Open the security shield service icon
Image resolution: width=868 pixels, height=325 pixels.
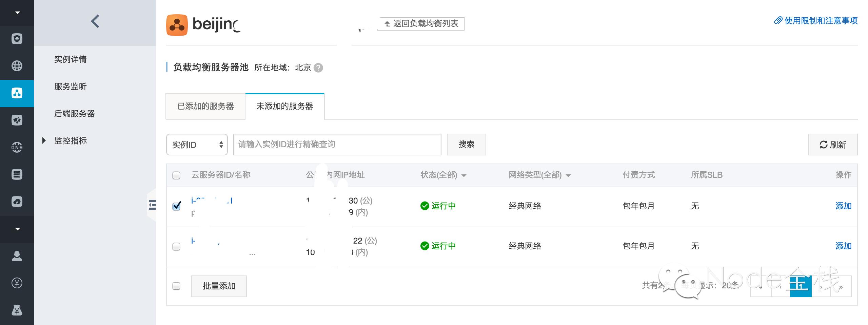[x=17, y=39]
